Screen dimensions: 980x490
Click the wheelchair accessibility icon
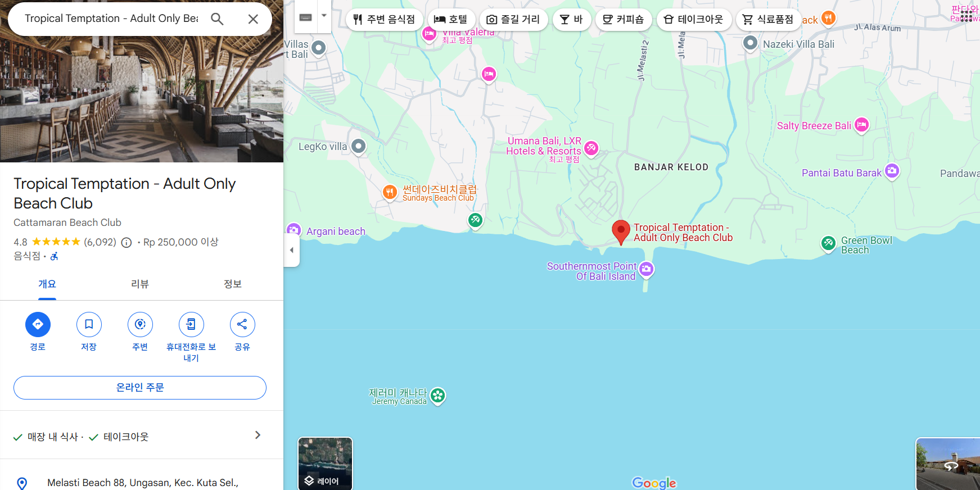coord(54,256)
